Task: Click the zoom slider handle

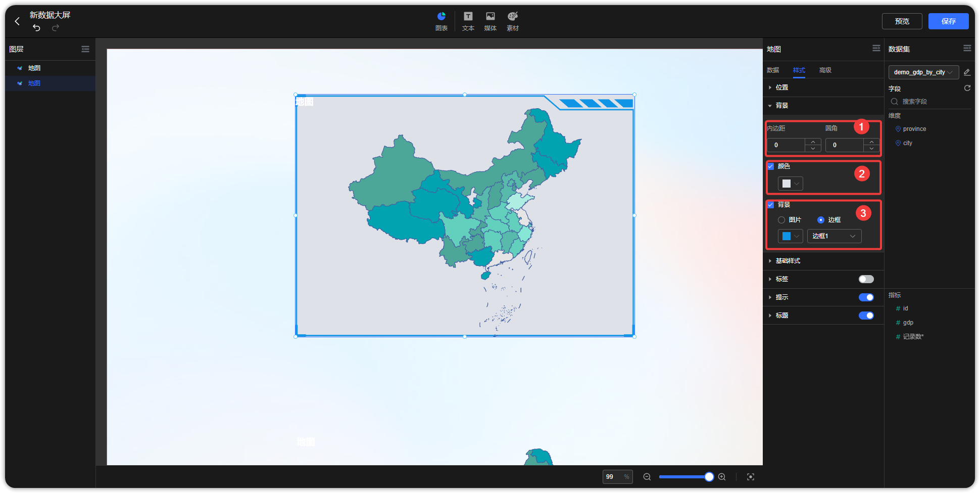Action: click(x=709, y=477)
